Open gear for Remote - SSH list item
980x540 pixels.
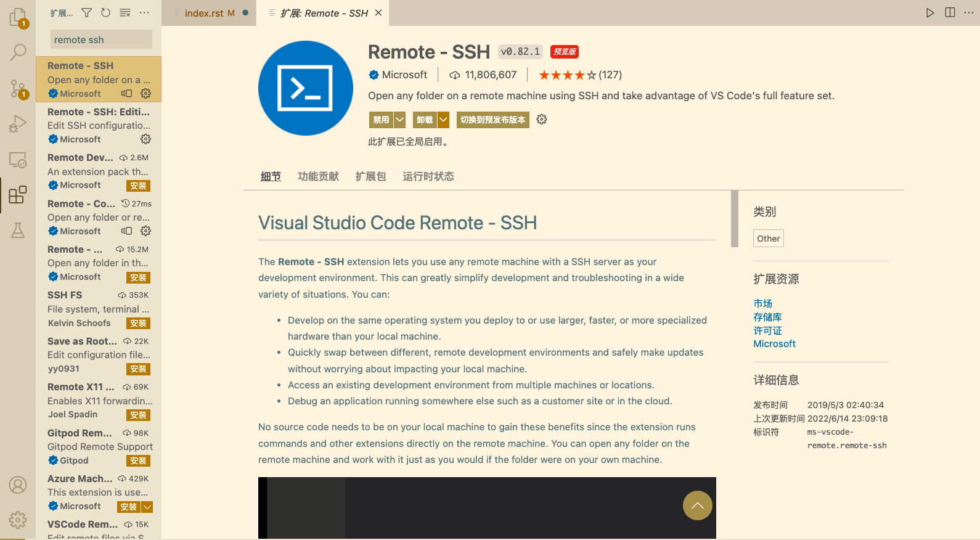145,93
